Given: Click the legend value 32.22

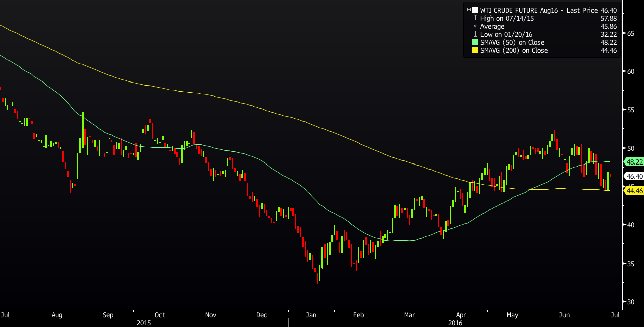Looking at the screenshot, I should (x=609, y=34).
